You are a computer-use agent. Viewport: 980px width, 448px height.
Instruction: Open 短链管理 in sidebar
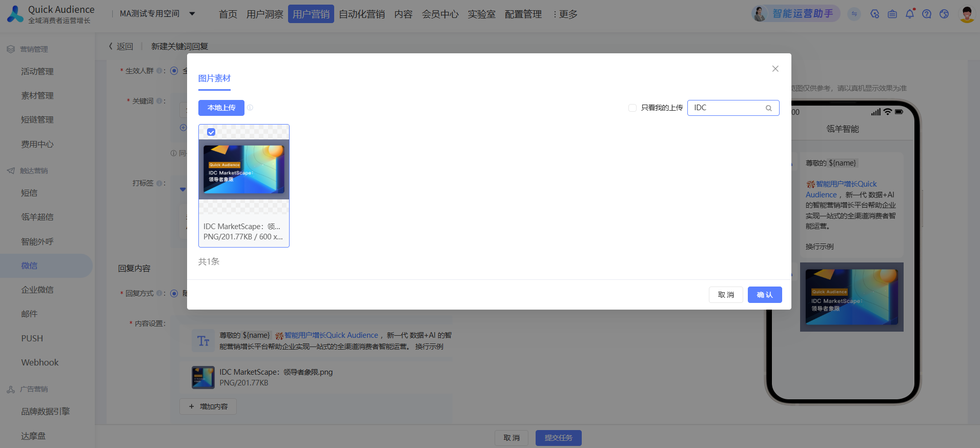point(37,119)
